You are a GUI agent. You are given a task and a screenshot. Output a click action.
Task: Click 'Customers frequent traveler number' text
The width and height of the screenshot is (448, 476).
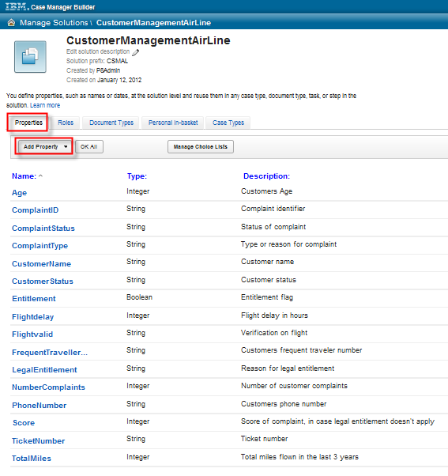[x=302, y=350]
